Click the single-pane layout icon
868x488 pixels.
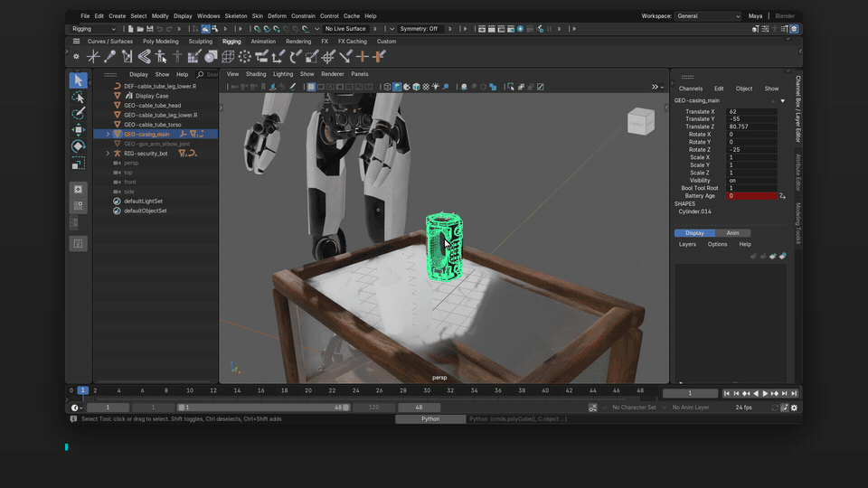tap(78, 189)
